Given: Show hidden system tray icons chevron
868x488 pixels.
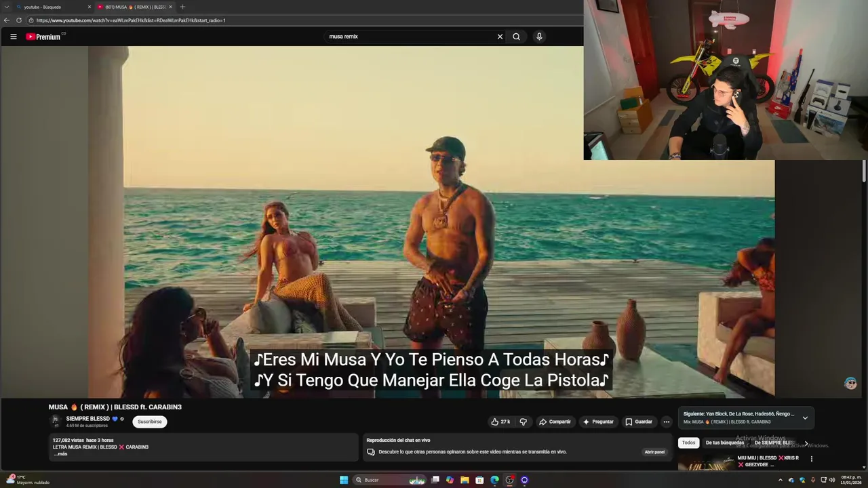Looking at the screenshot, I should [x=780, y=480].
